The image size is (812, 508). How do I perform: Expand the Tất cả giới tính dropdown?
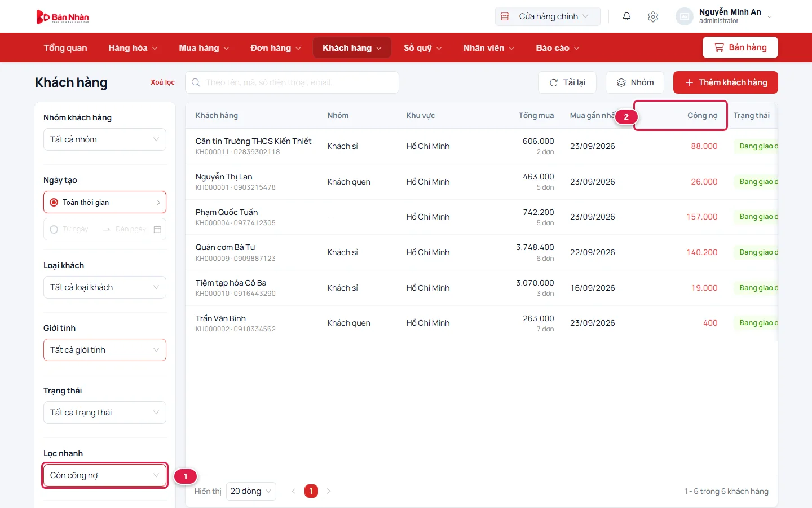pyautogui.click(x=105, y=350)
